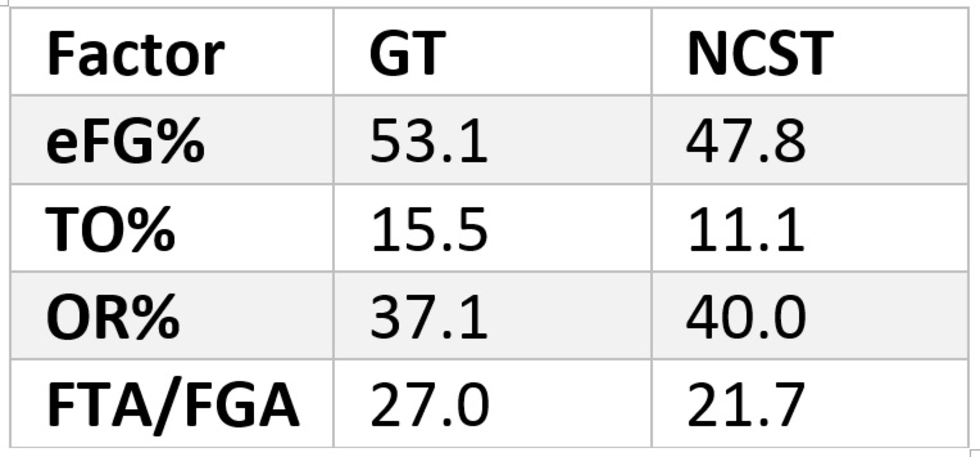Click the border between Factor and GT headers

333,52
